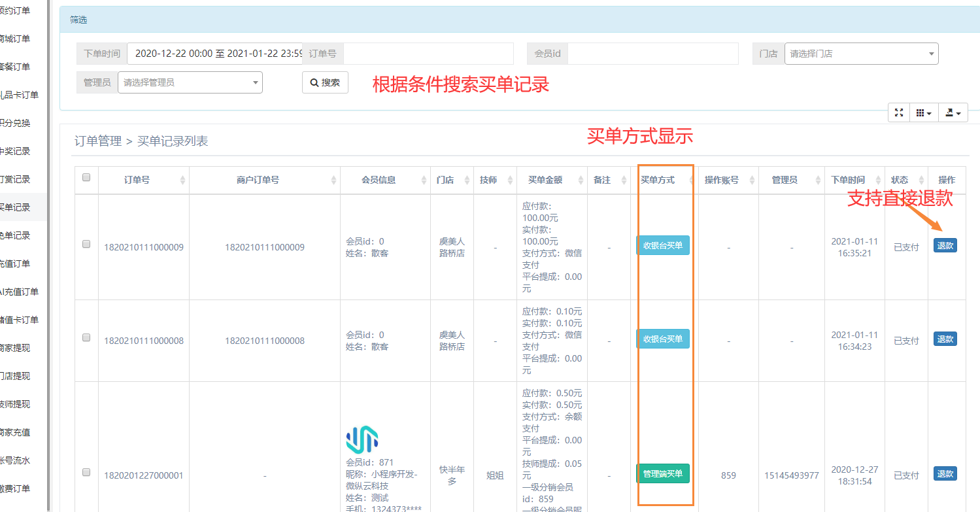Sort by 下单时间 column arrows
980x512 pixels.
point(877,180)
